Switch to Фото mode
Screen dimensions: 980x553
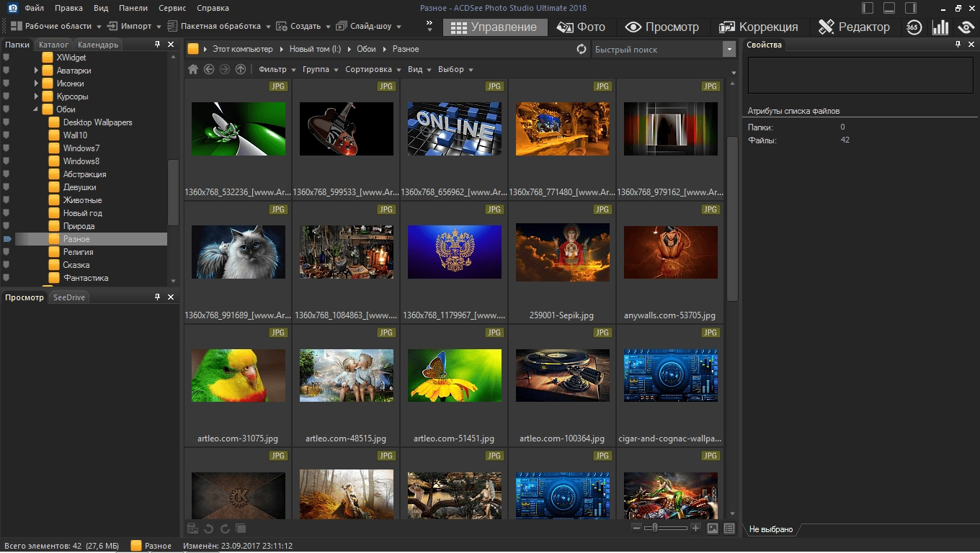tap(581, 27)
